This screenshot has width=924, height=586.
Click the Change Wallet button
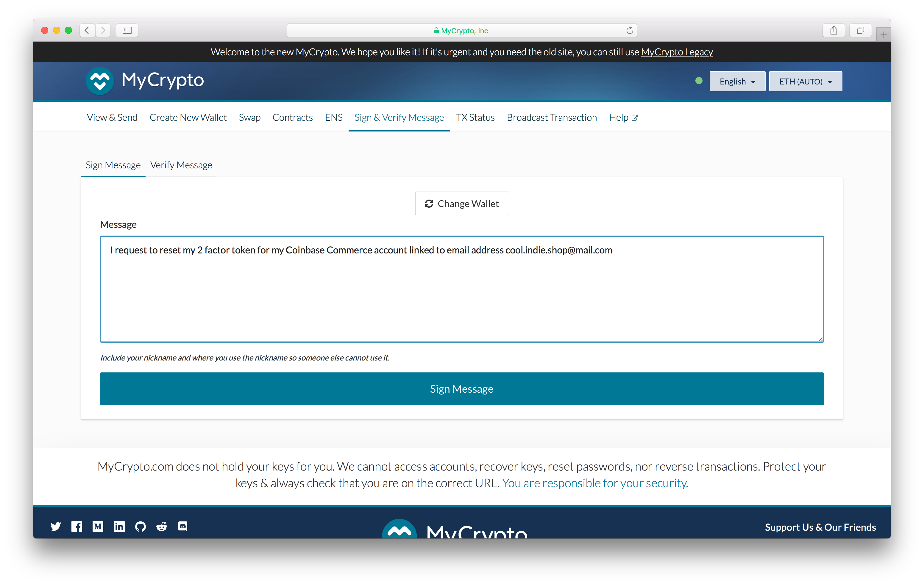coord(461,203)
